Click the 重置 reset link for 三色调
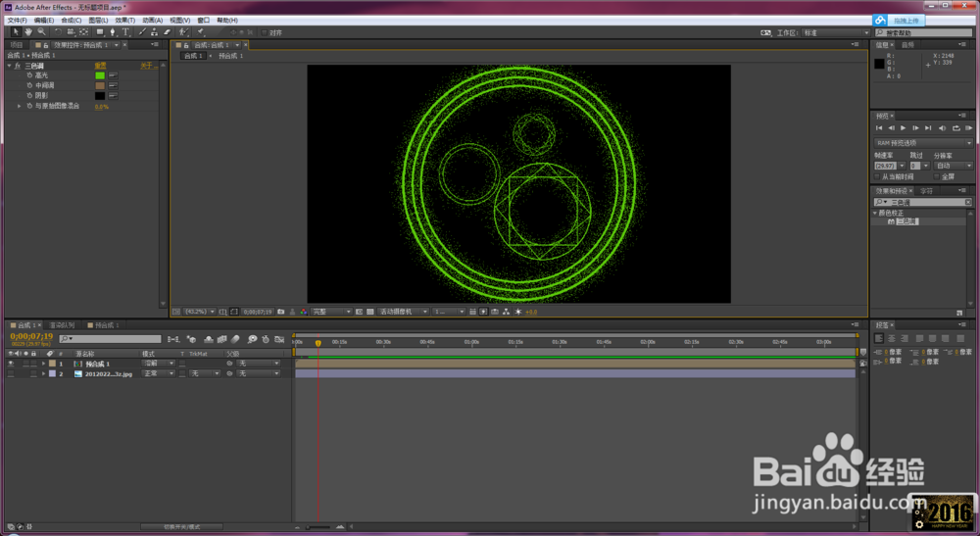The image size is (980, 536). coord(100,66)
